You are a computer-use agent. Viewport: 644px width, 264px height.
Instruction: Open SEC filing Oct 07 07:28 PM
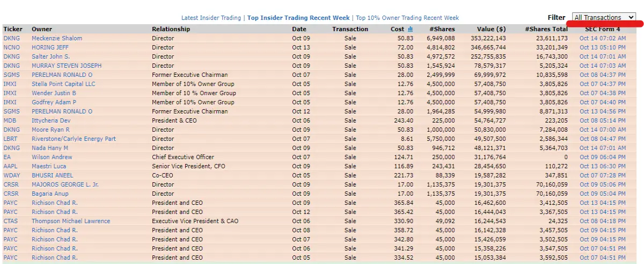click(603, 175)
